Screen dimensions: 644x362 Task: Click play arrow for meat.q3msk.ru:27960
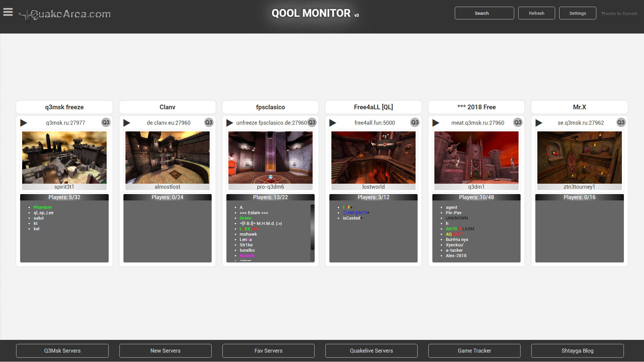(436, 123)
